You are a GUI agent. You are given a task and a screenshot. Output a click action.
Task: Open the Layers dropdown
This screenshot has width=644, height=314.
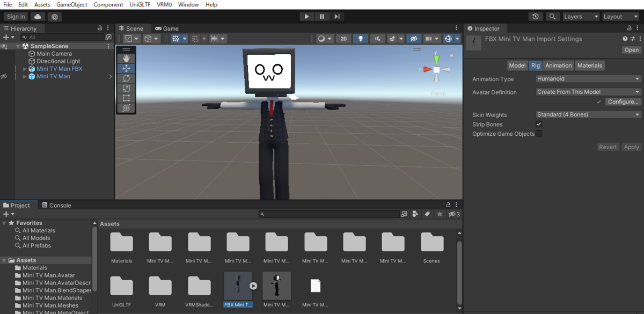point(581,17)
